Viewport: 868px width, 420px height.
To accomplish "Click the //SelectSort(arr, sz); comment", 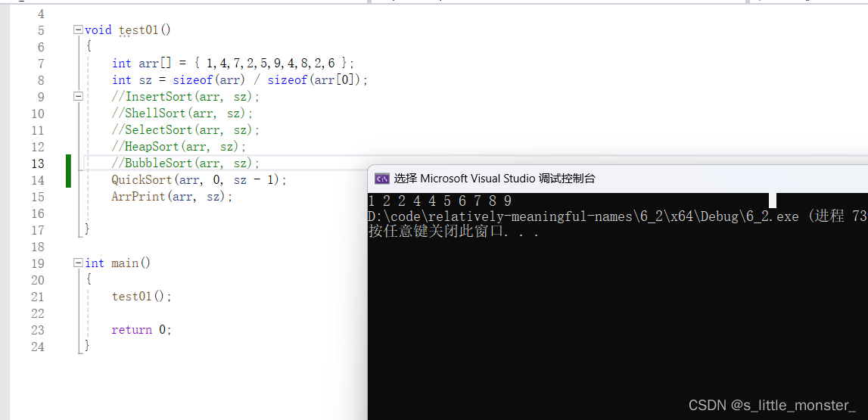I will 185,129.
